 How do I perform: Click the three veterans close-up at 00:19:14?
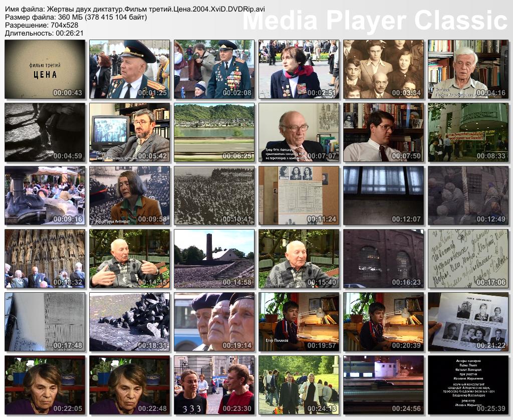pyautogui.click(x=214, y=322)
